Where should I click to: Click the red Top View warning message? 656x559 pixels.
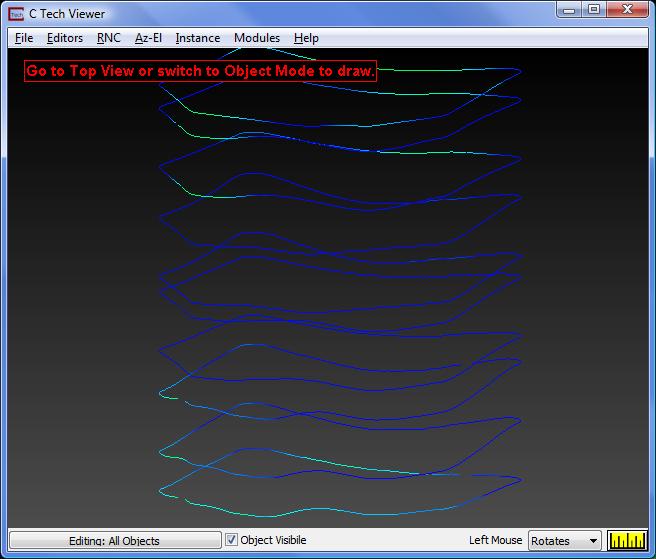200,71
